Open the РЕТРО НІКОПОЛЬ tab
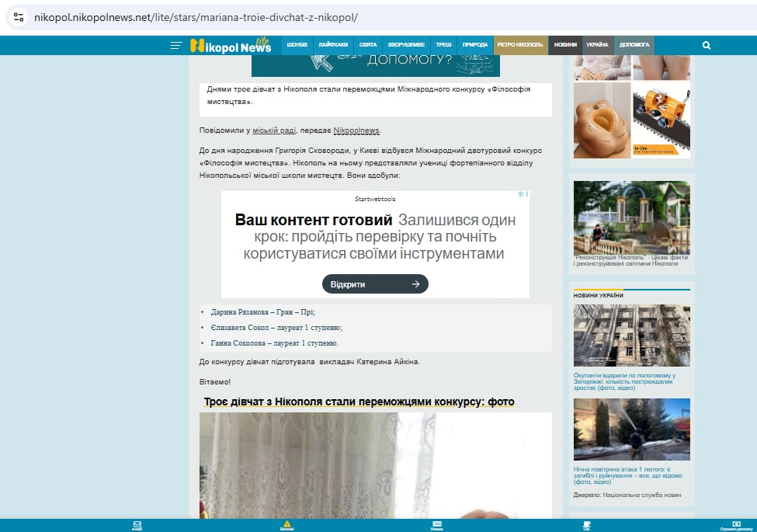The height and width of the screenshot is (532, 757). point(521,45)
